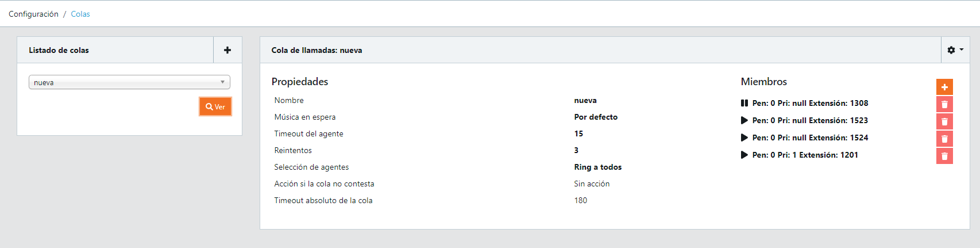Delete member extension 1524
Viewport: 980px width, 248px height.
coord(944,139)
